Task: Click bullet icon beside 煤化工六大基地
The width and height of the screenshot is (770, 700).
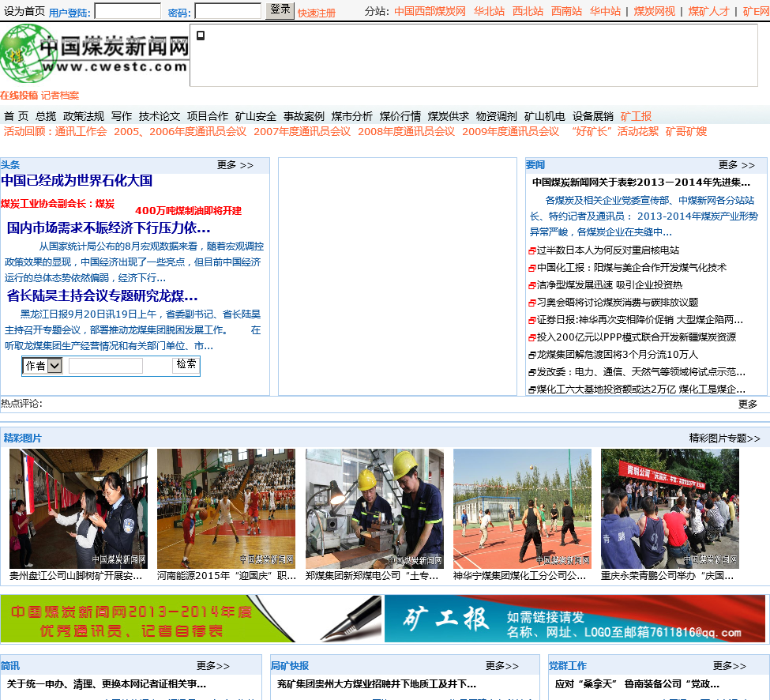Action: click(x=531, y=390)
